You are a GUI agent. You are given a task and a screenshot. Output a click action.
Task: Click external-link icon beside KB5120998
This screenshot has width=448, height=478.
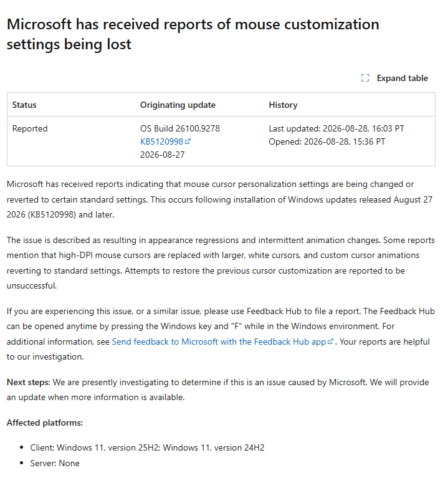[188, 141]
